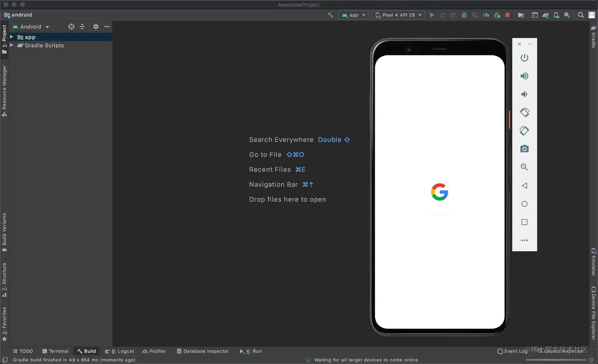Click the emulator Rotate Right button
598x364 pixels.
[x=524, y=131]
